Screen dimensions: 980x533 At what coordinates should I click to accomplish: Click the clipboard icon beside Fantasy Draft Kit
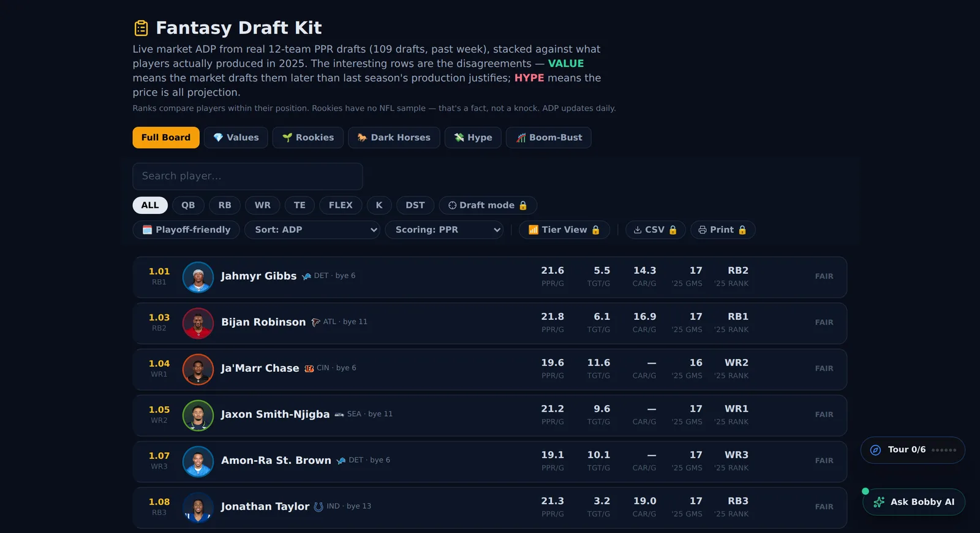(x=141, y=28)
